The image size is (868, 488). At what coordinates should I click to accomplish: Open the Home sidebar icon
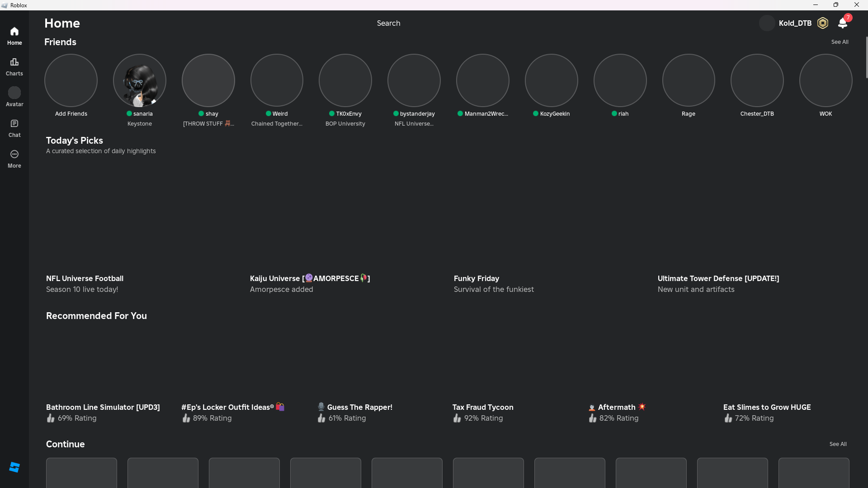tap(14, 31)
